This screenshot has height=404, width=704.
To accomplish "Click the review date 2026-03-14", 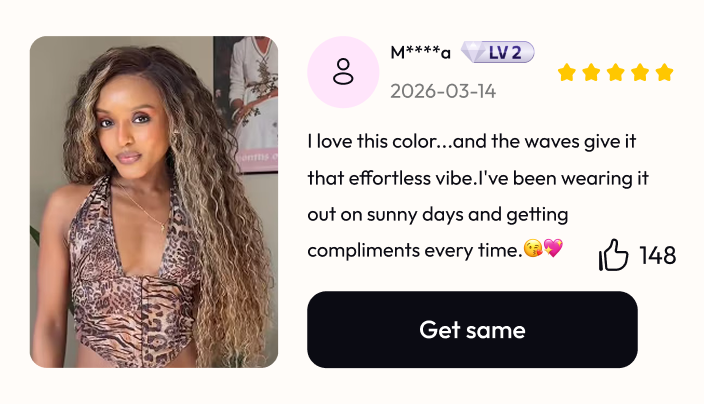I will [x=443, y=92].
